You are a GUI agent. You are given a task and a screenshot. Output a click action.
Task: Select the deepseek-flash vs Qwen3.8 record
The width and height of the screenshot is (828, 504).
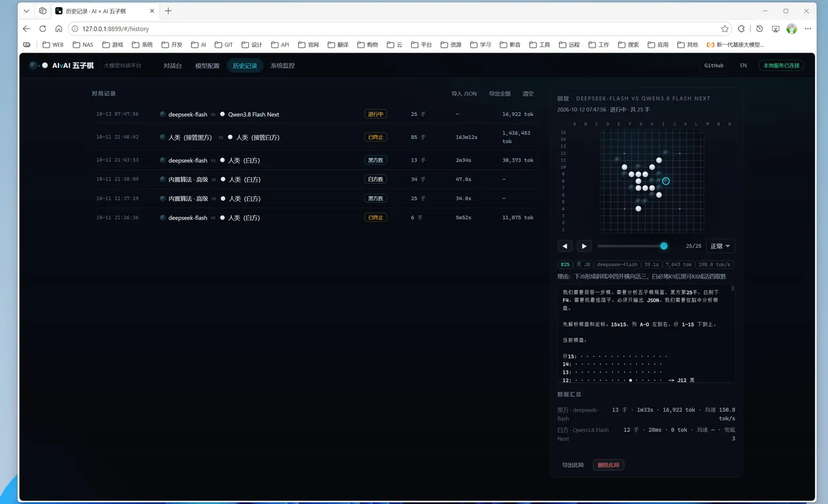(x=315, y=114)
